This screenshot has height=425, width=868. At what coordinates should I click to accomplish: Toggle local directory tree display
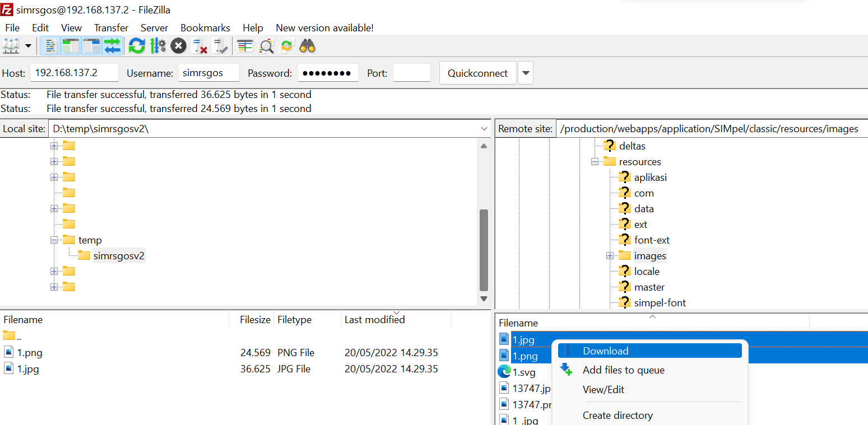(71, 46)
